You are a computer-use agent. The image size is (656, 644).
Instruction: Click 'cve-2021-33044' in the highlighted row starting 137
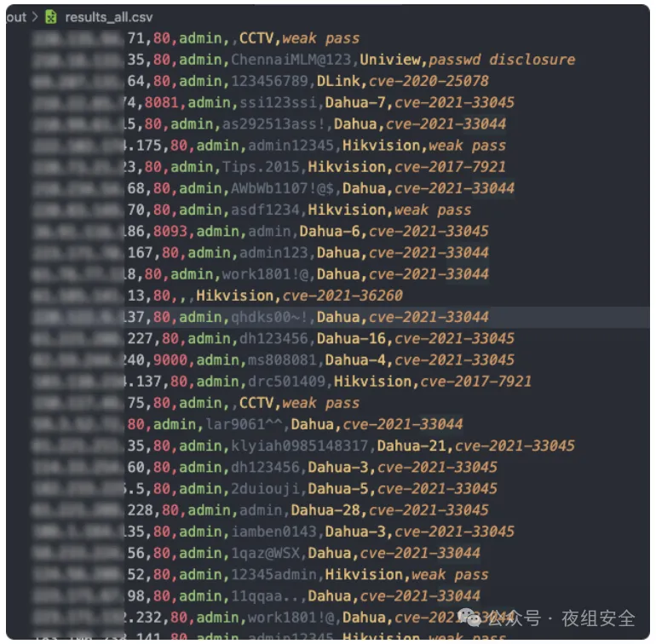(429, 317)
